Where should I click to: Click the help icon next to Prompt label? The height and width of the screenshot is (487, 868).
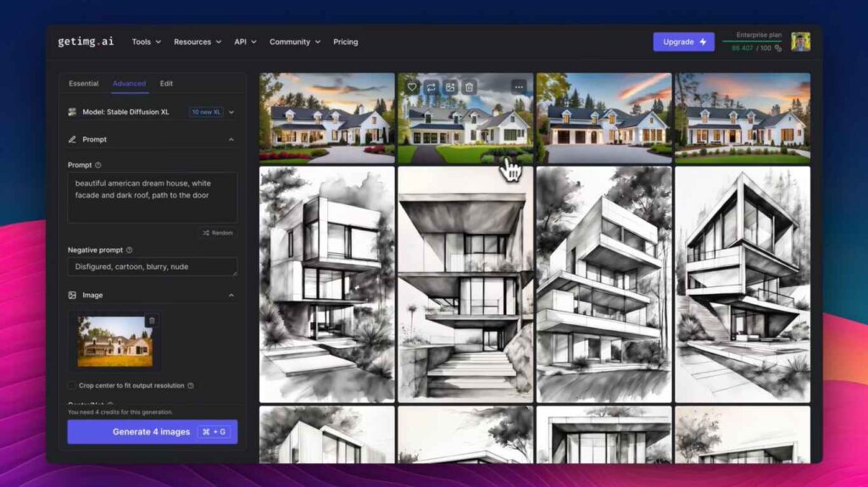(98, 165)
